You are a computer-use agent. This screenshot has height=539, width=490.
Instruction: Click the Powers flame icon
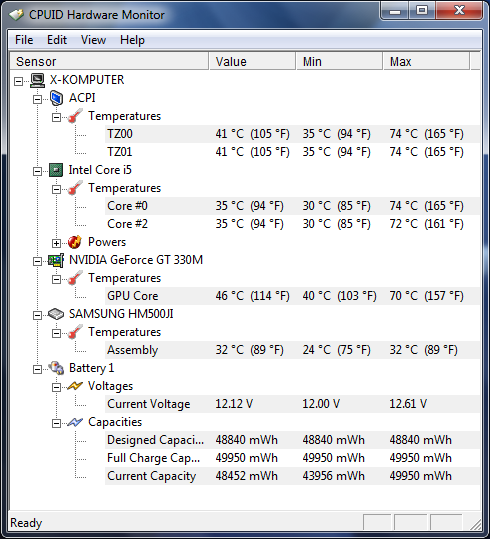[x=75, y=242]
